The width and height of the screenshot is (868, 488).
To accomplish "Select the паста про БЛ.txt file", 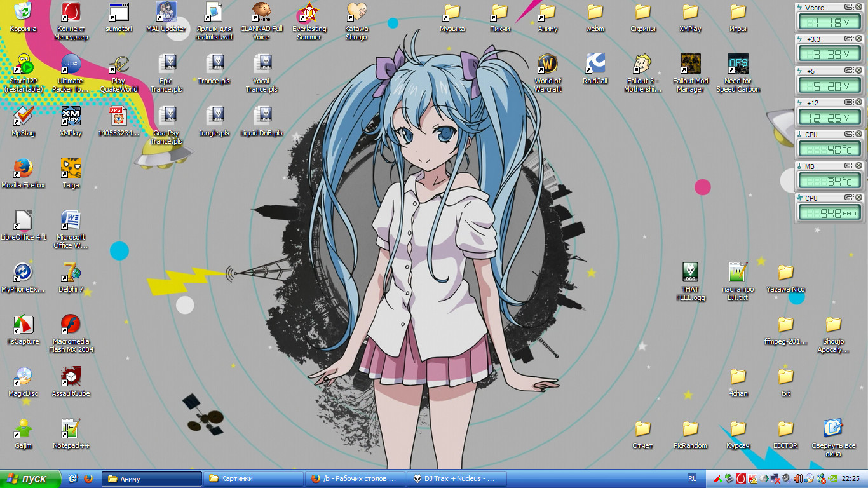I will (x=738, y=281).
